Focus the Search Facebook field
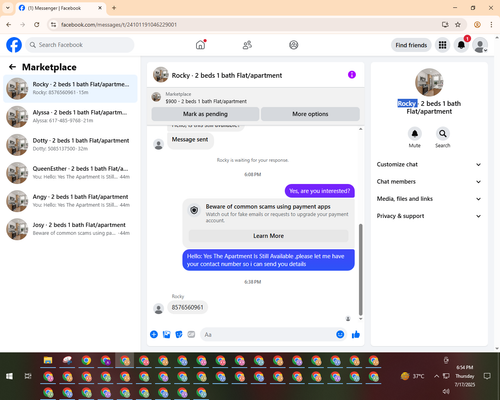Viewport: 500px width, 400px height. click(x=80, y=45)
